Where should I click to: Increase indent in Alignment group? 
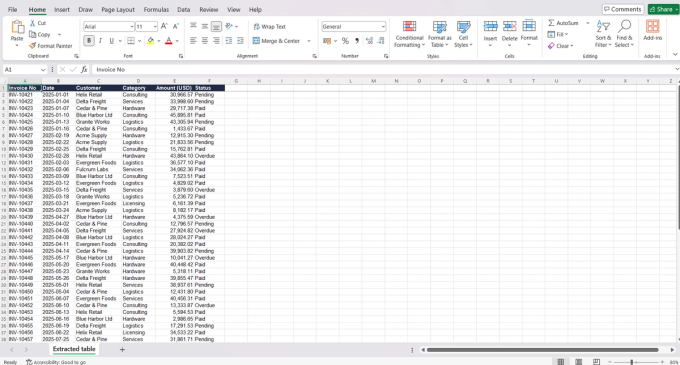[x=240, y=41]
